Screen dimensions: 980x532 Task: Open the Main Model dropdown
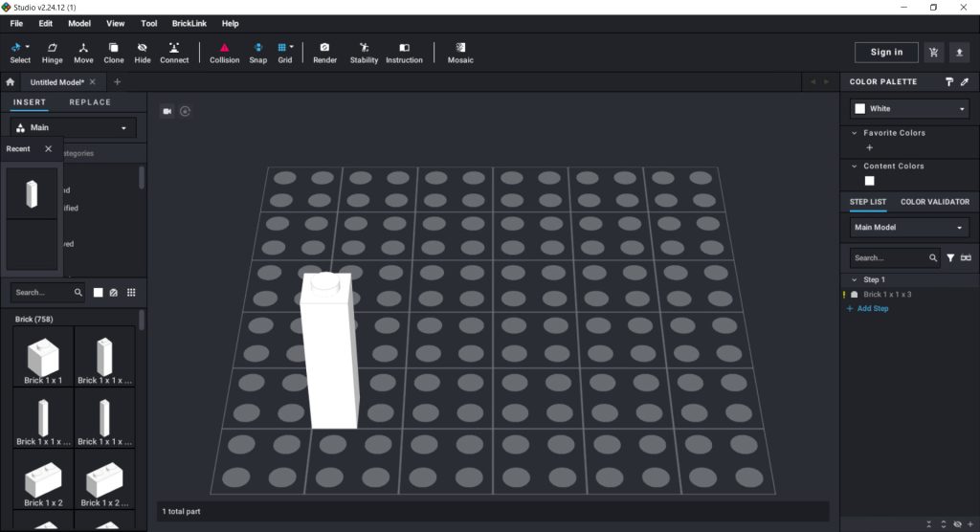click(x=909, y=228)
